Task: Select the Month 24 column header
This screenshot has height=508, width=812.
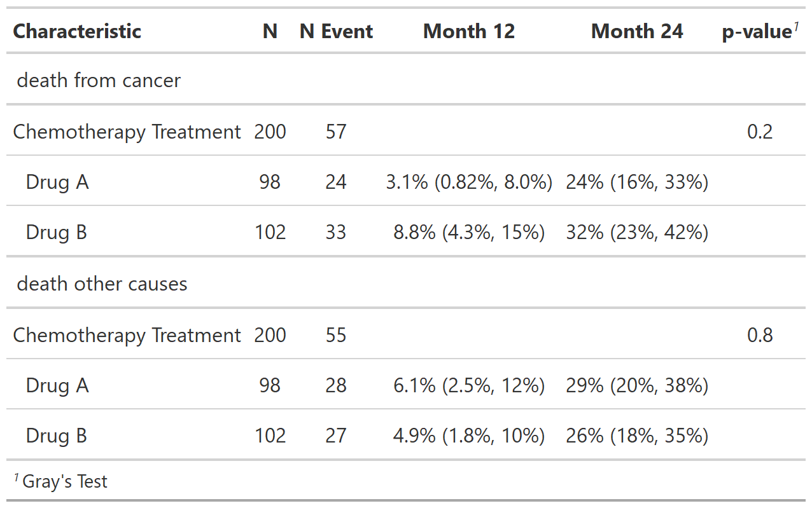Action: [637, 31]
